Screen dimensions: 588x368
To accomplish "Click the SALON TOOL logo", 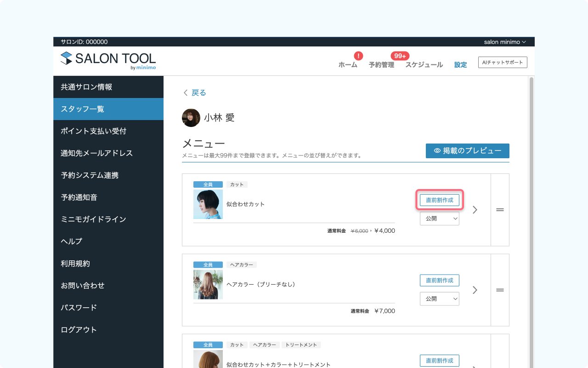I will click(x=108, y=61).
